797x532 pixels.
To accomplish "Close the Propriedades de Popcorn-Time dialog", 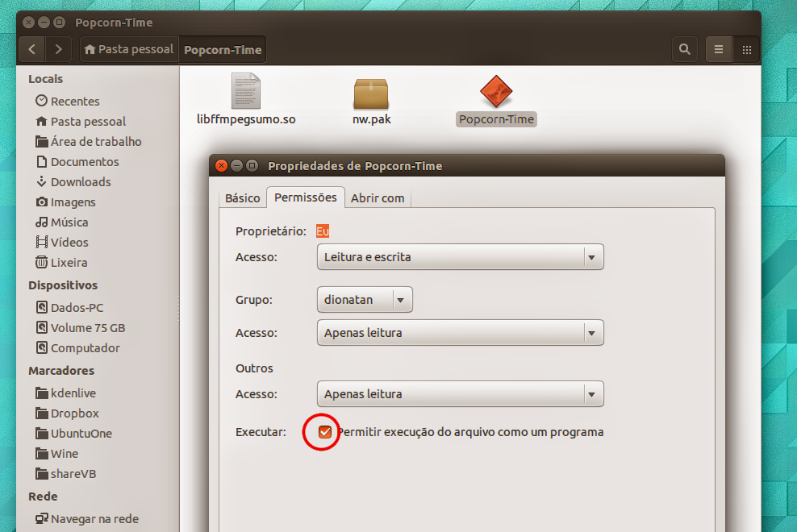I will tap(221, 166).
